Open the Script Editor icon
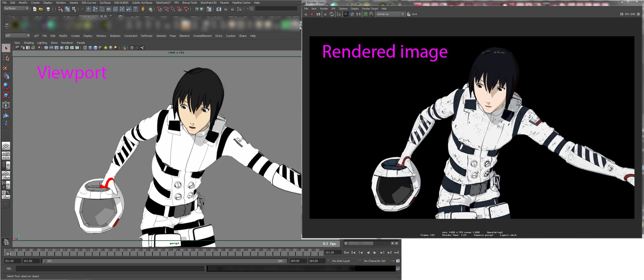Image resolution: width=644 pixels, height=280 pixels. click(x=398, y=269)
